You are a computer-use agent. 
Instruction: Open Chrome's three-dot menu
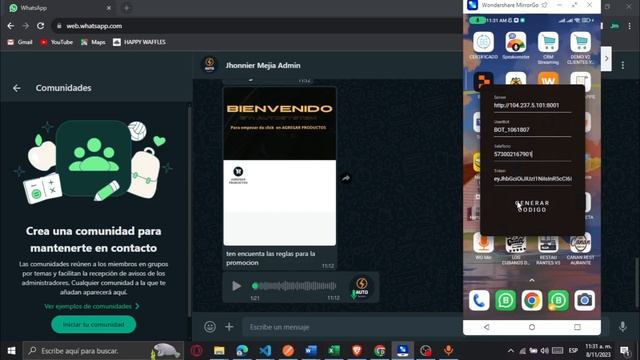629,26
